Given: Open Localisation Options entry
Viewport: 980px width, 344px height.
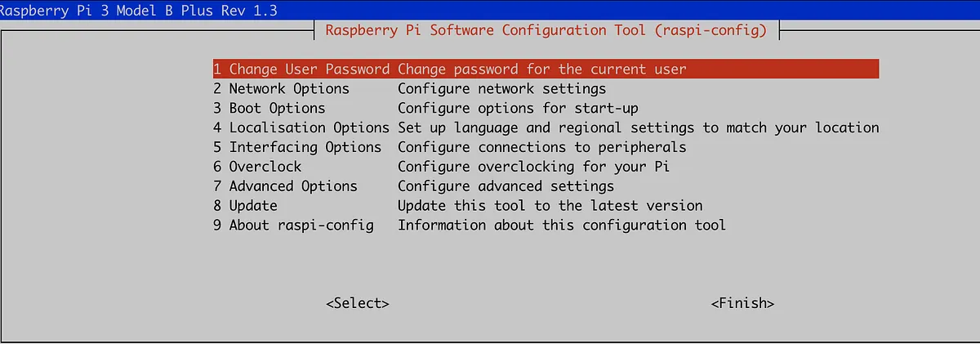Looking at the screenshot, I should point(301,127).
